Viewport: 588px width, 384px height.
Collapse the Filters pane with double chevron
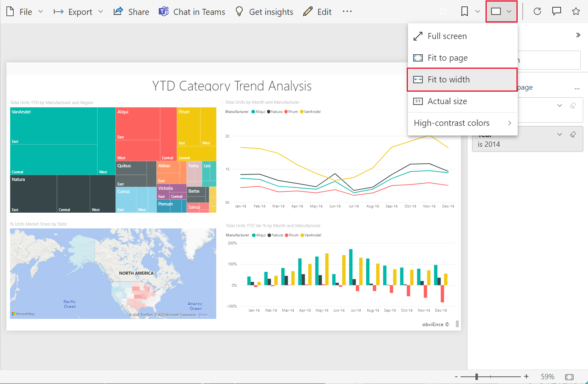(x=578, y=35)
